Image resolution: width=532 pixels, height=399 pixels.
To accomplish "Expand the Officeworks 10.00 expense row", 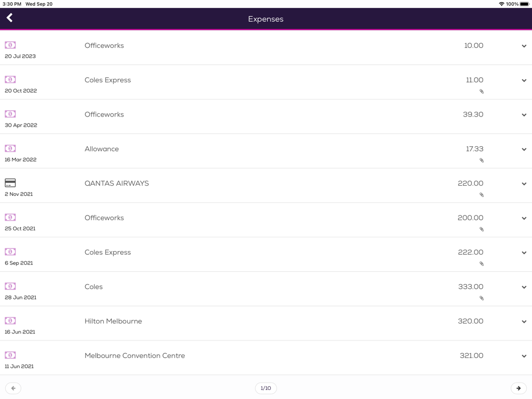I will tap(524, 46).
